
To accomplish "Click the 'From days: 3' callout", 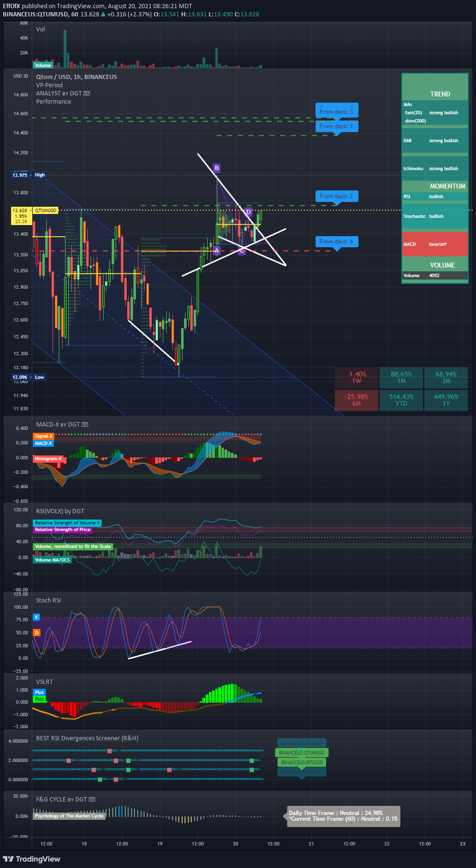I will pos(337,111).
